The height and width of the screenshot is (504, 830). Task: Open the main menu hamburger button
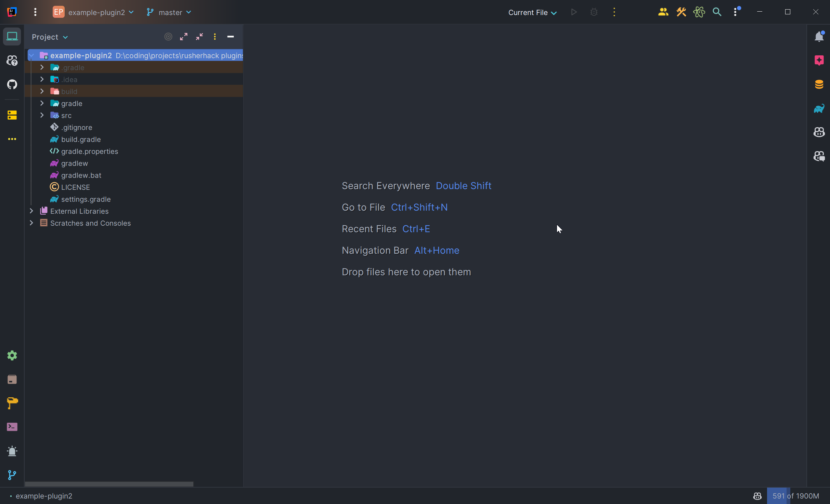[x=35, y=12]
